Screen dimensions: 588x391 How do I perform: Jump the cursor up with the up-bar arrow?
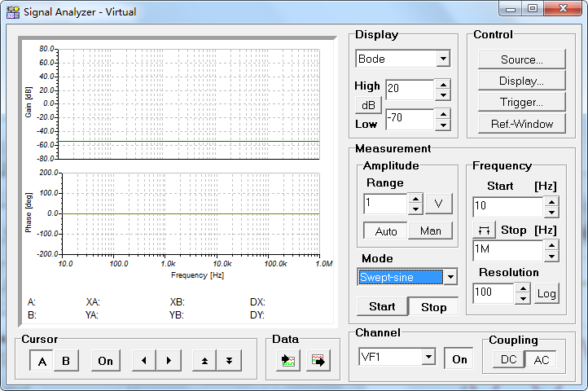[x=204, y=361]
